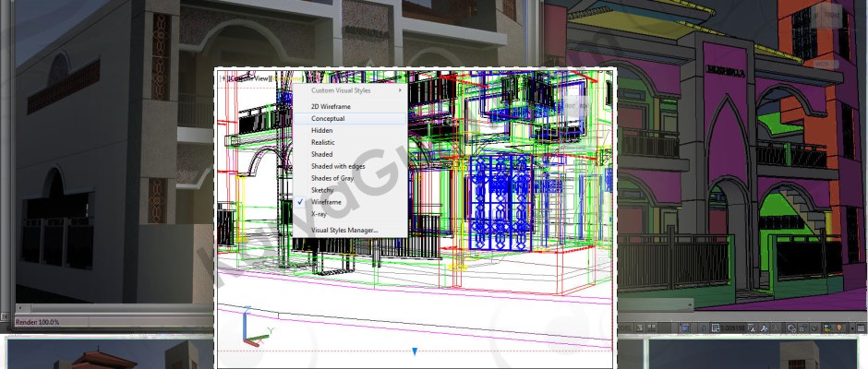Viewport: 868px width, 369px height.
Task: Select the Sketchy visual style
Action: click(x=350, y=190)
